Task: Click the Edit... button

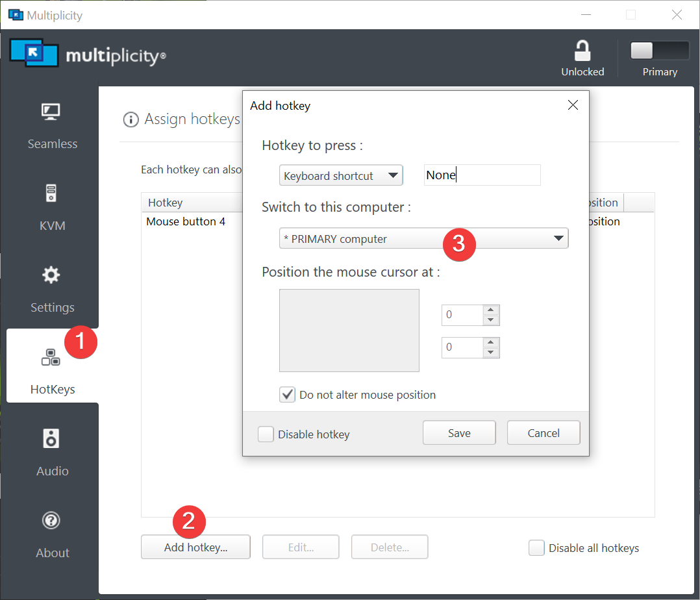Action: pos(301,547)
